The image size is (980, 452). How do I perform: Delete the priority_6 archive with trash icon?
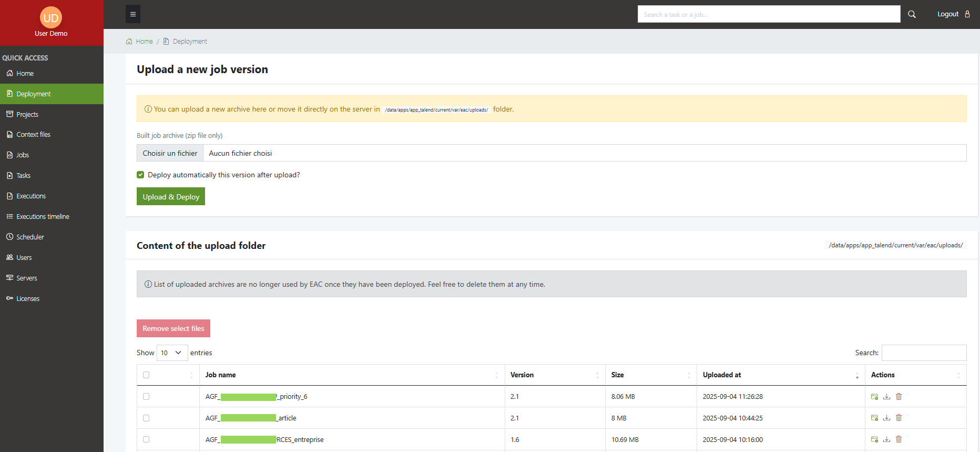pos(899,397)
